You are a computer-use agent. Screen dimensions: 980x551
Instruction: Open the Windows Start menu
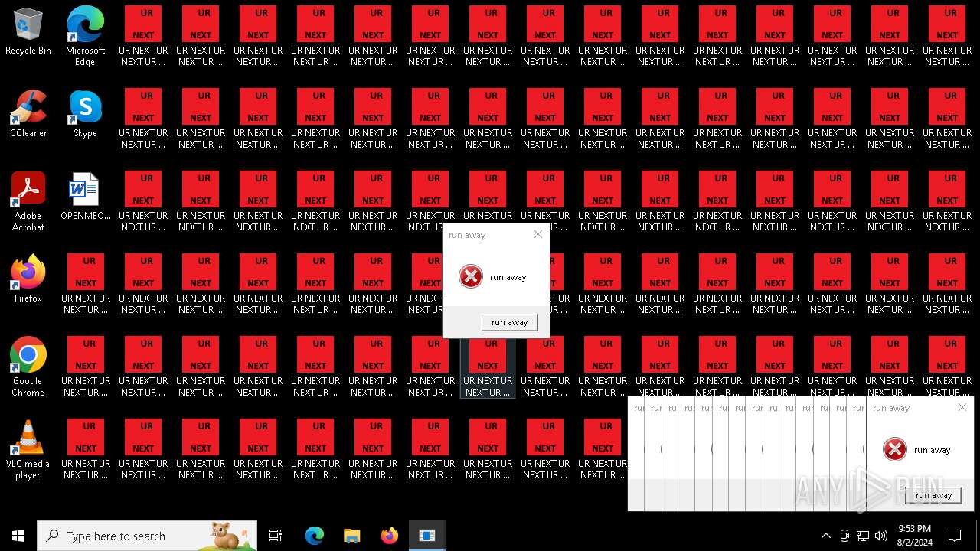[18, 536]
